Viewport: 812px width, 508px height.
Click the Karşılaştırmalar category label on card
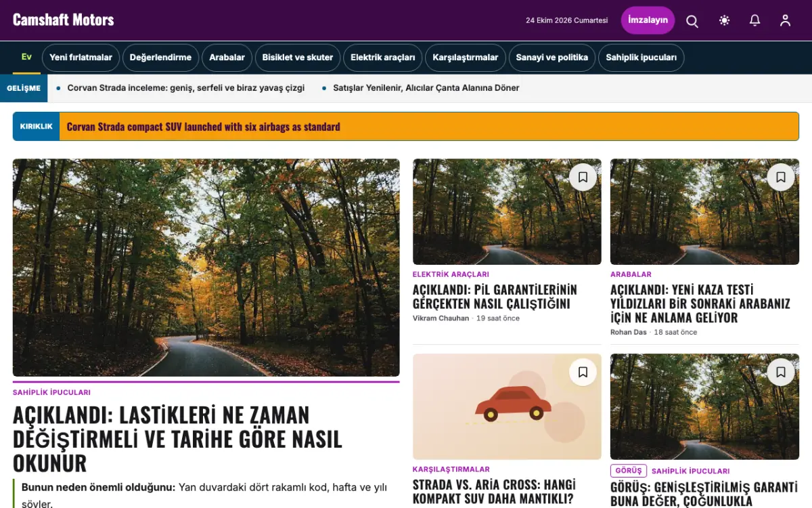pos(451,469)
